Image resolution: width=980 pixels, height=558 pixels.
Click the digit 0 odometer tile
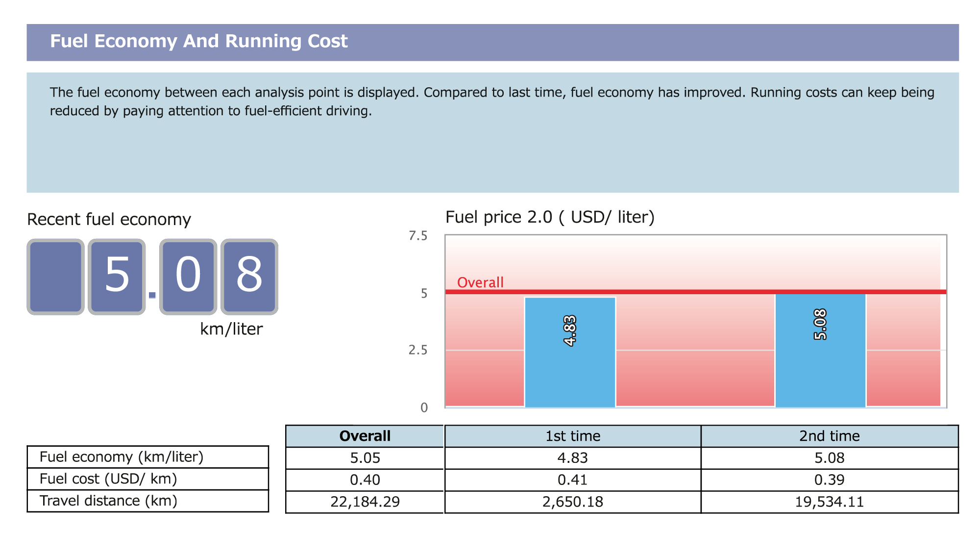point(188,277)
